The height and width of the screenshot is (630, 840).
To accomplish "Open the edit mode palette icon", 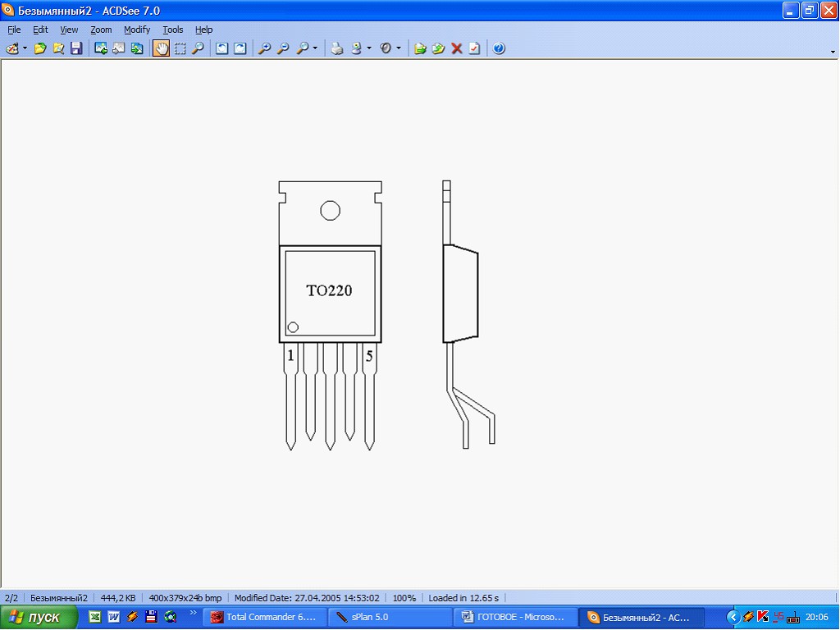I will (x=11, y=48).
